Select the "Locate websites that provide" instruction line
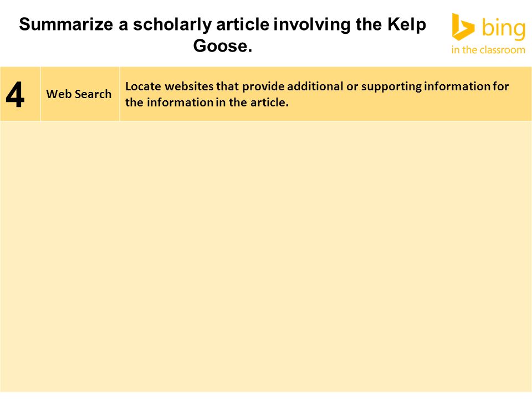This screenshot has height=399, width=532. [x=317, y=86]
